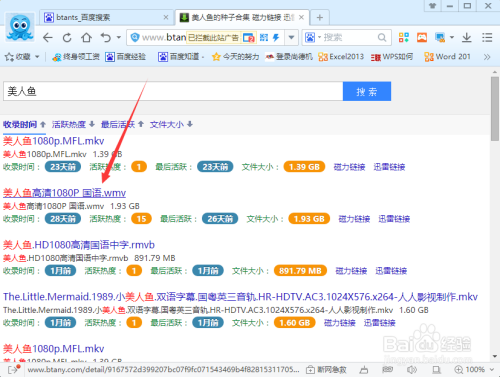Click 磁力链接 for the 1.39 GB file
The height and width of the screenshot is (377, 500).
click(349, 167)
